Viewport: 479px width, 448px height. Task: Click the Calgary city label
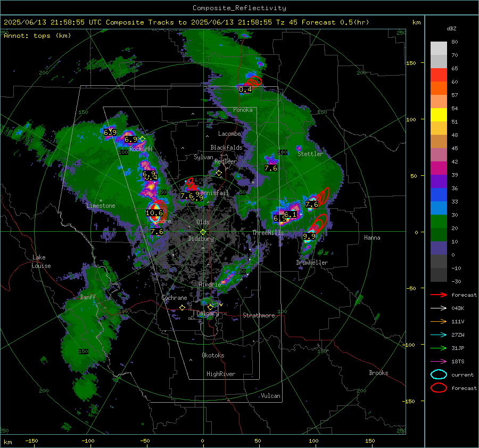pyautogui.click(x=208, y=313)
